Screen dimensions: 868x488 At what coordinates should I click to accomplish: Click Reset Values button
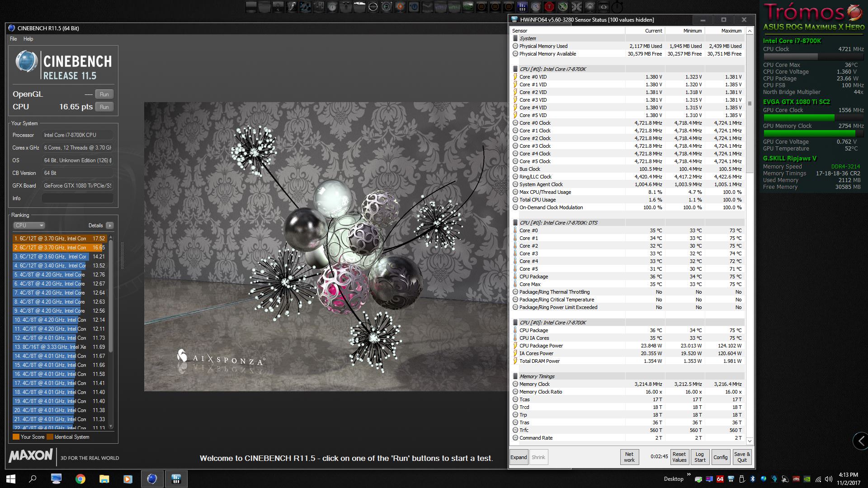click(x=679, y=457)
